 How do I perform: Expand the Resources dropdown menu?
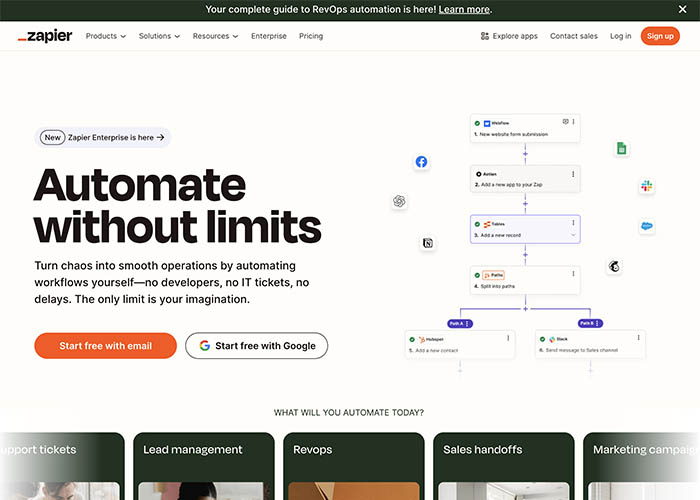216,36
